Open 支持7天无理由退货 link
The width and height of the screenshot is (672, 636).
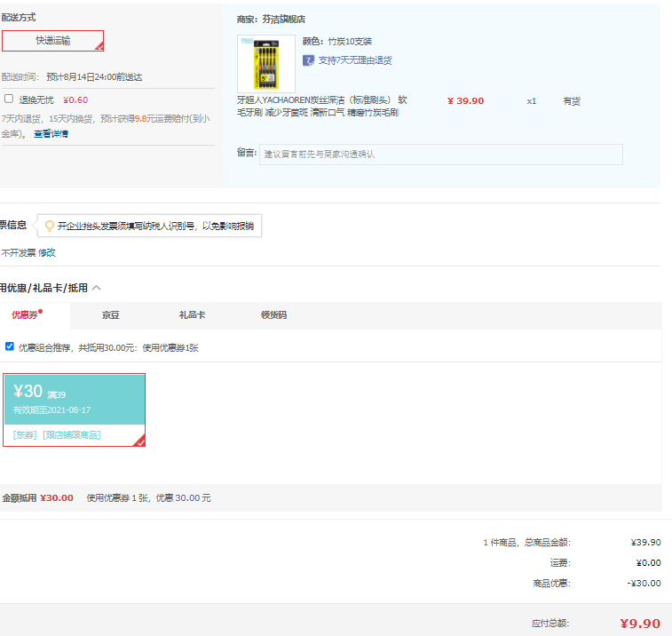pos(355,60)
